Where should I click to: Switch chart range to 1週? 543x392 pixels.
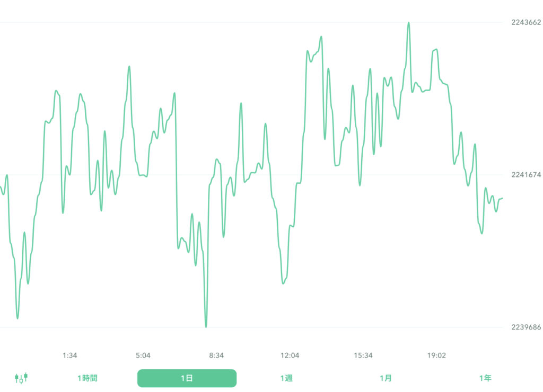(286, 378)
